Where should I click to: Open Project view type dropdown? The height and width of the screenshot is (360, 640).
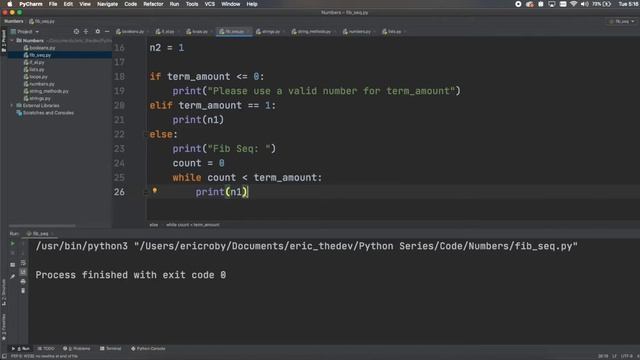tap(25, 31)
